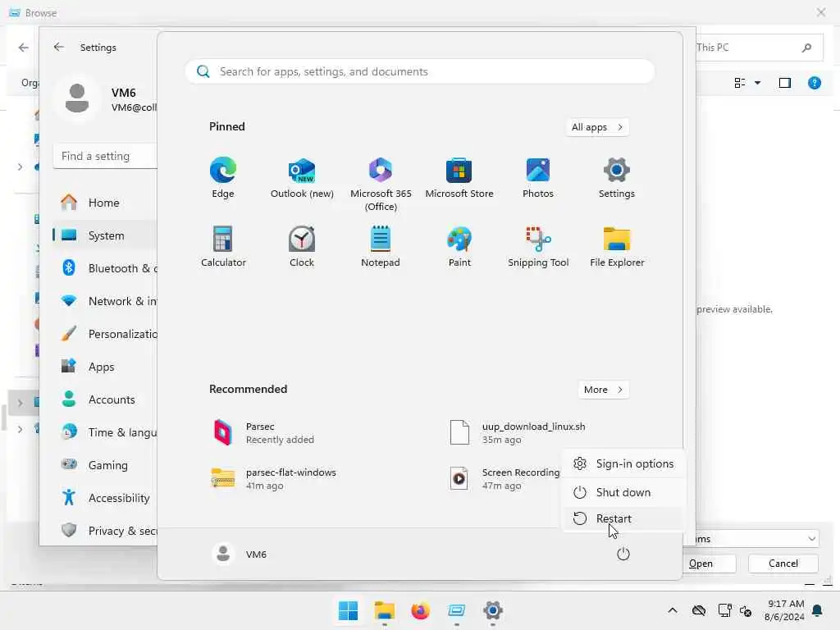The height and width of the screenshot is (630, 840).
Task: Launch Outlook (new) pinned app
Action: click(302, 178)
